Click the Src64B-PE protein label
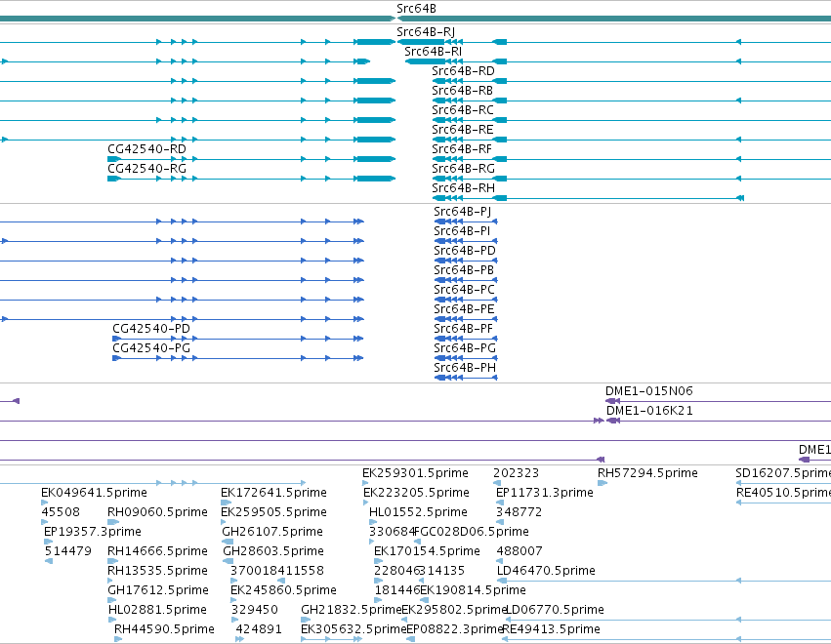Screen dimensions: 831x644 464,310
